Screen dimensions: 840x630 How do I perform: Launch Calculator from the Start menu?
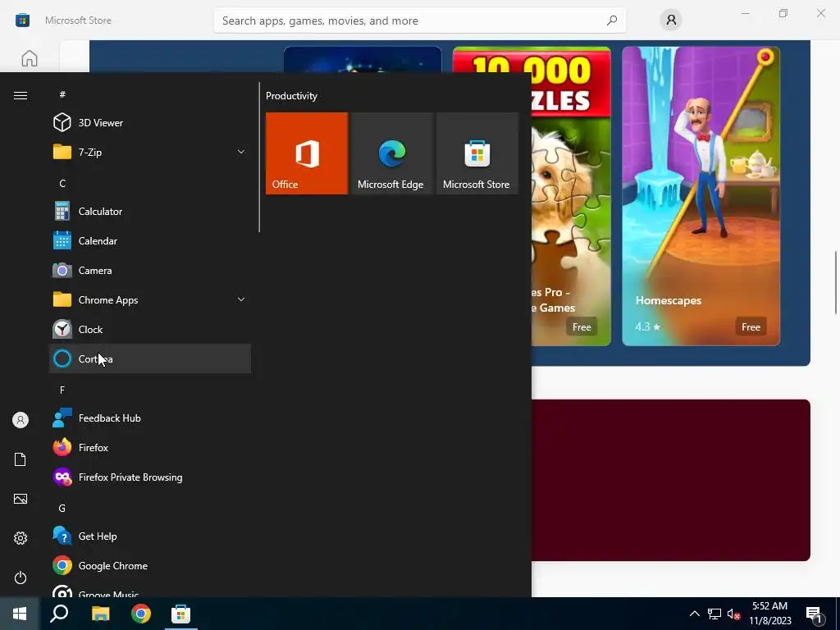point(150,211)
